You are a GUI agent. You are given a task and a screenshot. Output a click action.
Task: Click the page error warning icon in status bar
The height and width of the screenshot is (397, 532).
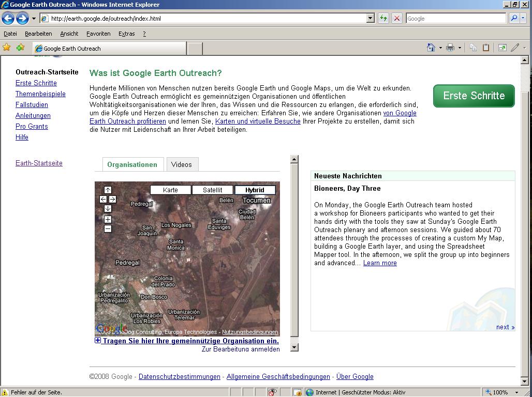[5, 392]
